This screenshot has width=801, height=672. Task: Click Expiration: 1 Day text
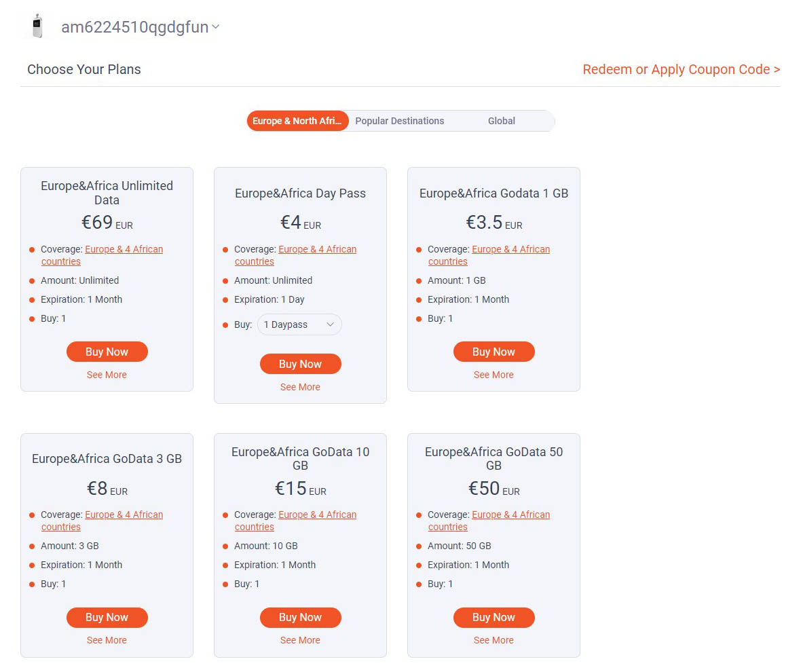(269, 300)
